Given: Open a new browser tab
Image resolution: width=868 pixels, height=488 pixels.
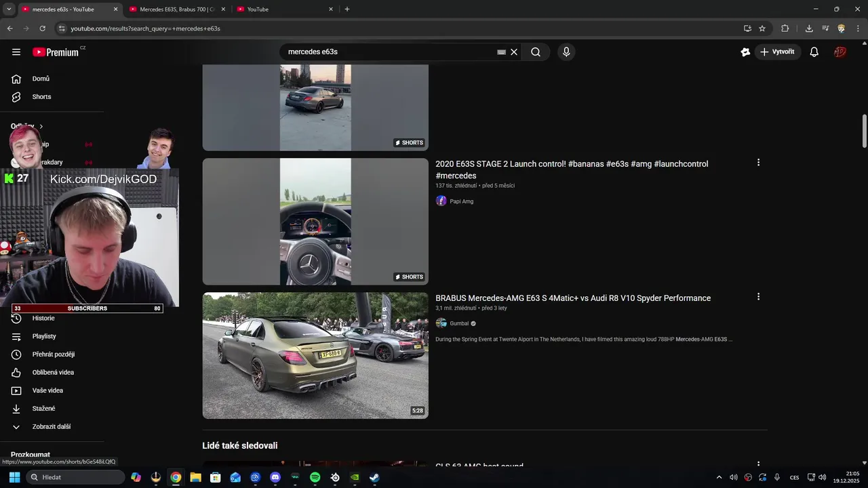Looking at the screenshot, I should (x=347, y=9).
